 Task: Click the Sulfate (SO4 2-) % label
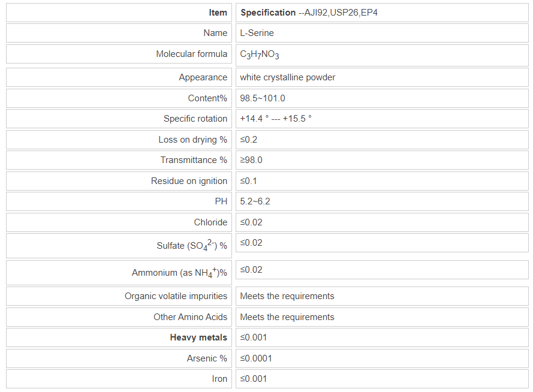tap(192, 246)
